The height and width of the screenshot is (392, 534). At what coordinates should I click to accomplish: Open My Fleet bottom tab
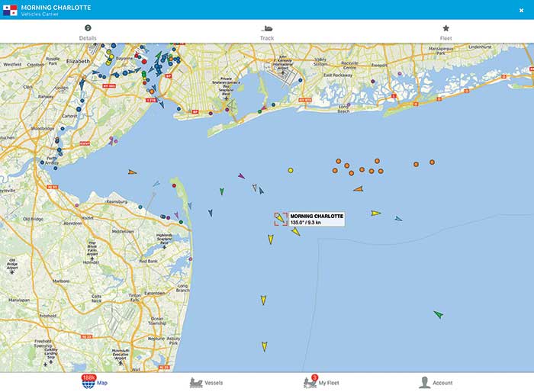tap(321, 382)
